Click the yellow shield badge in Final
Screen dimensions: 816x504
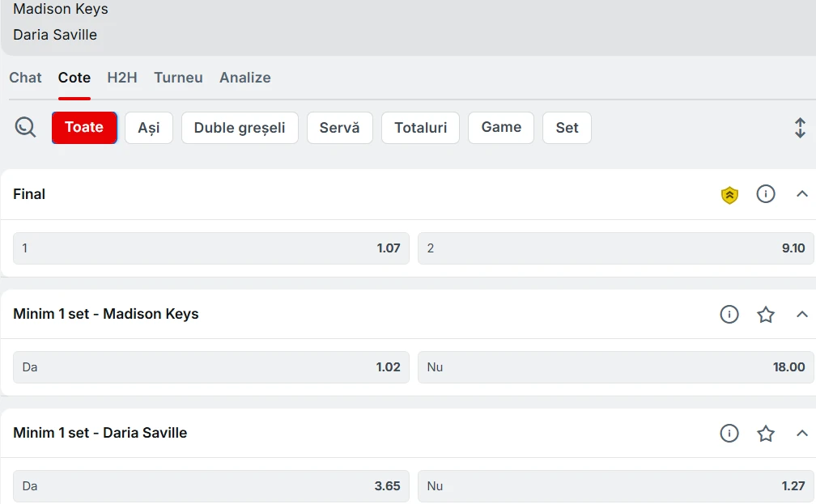tap(729, 194)
